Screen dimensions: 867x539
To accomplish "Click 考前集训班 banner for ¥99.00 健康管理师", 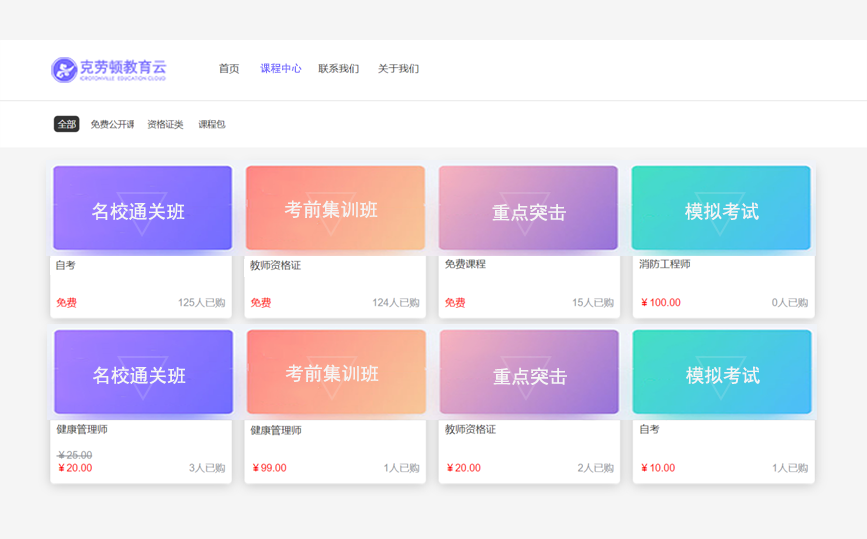I will point(334,373).
